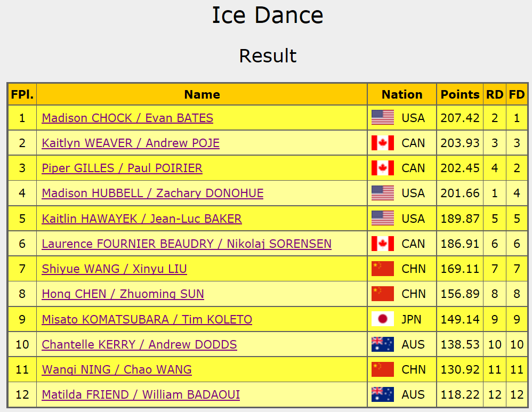Click the Canada flag in Kaitlyn Weaver's row
This screenshot has width=532, height=412.
(382, 143)
